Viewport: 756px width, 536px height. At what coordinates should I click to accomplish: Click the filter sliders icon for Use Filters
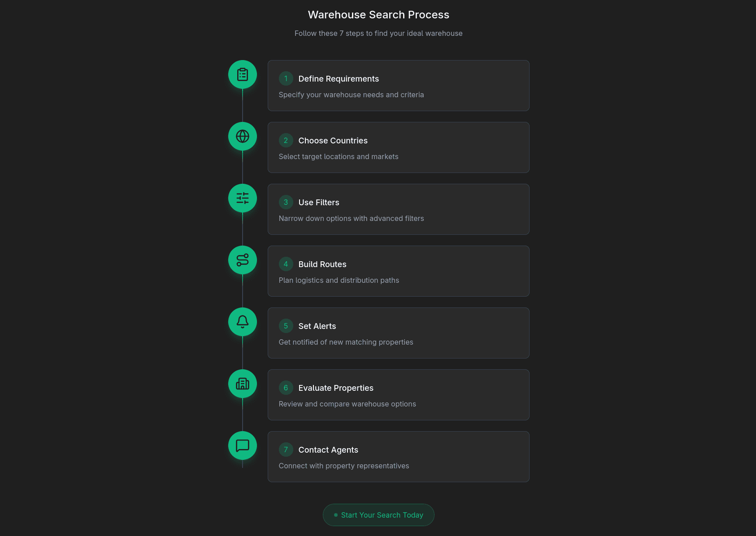[243, 198]
